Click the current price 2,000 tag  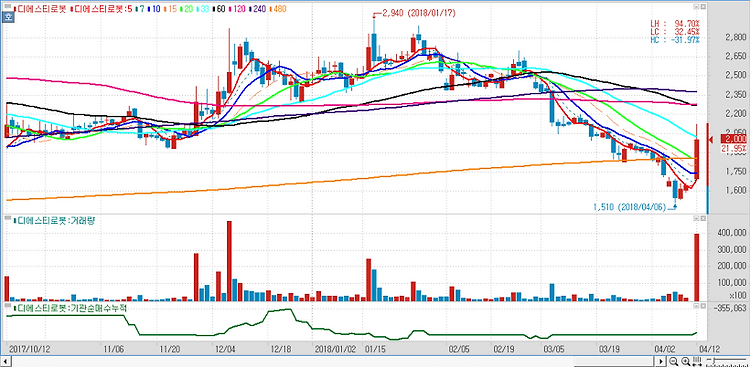(735, 139)
